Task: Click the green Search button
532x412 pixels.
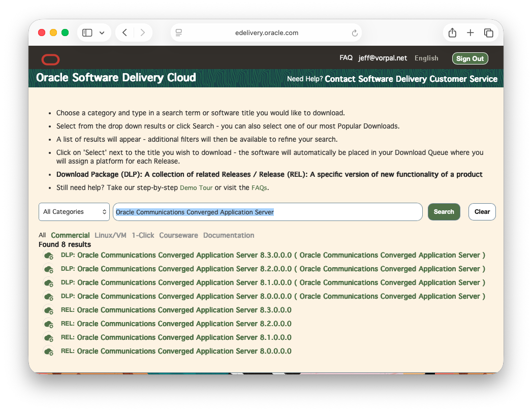Action: 444,212
